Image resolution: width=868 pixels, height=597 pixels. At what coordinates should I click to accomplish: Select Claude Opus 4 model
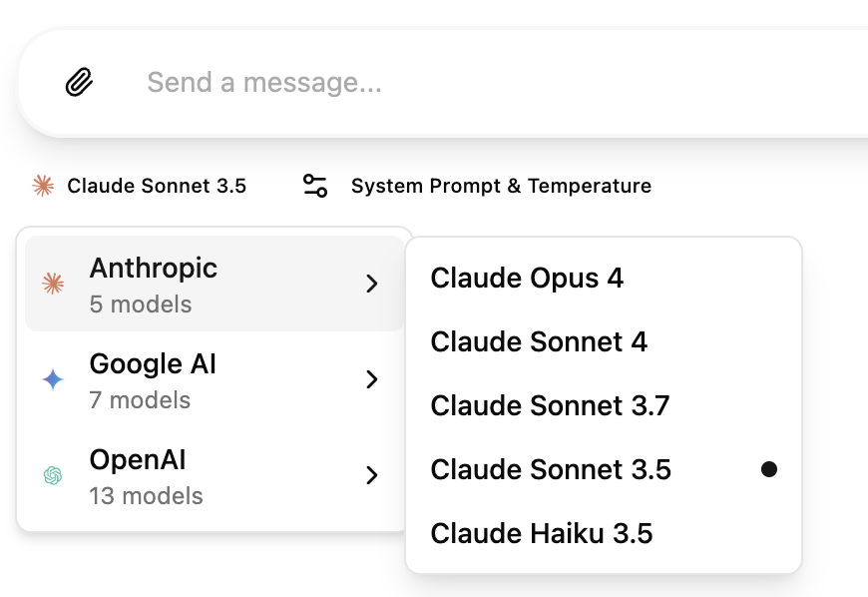tap(527, 278)
